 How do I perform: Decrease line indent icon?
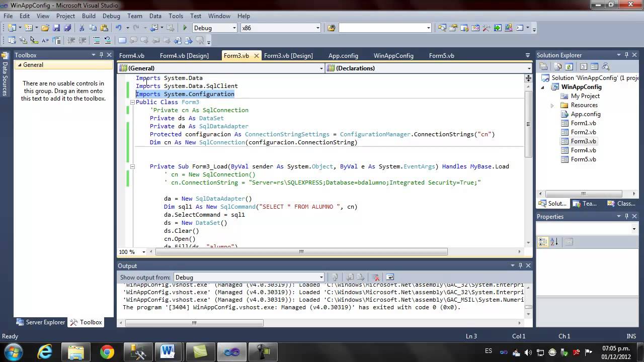coord(71,40)
